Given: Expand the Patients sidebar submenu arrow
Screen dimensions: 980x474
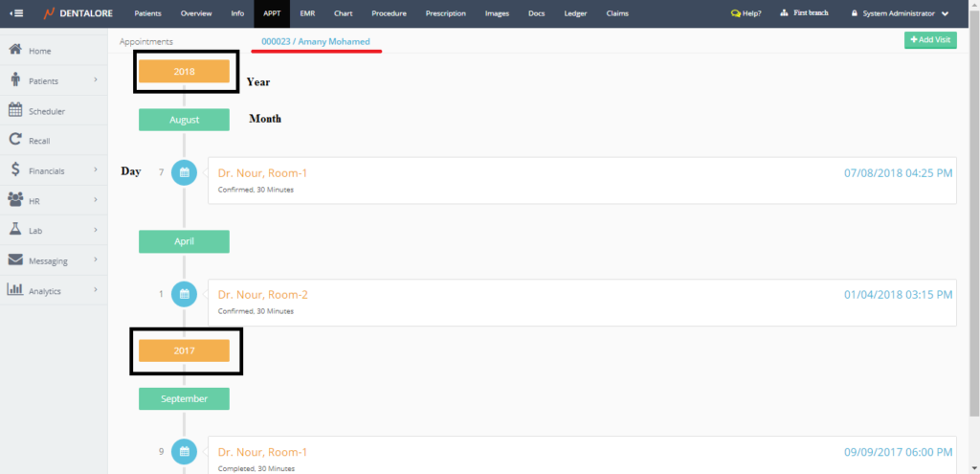Looking at the screenshot, I should click(96, 80).
